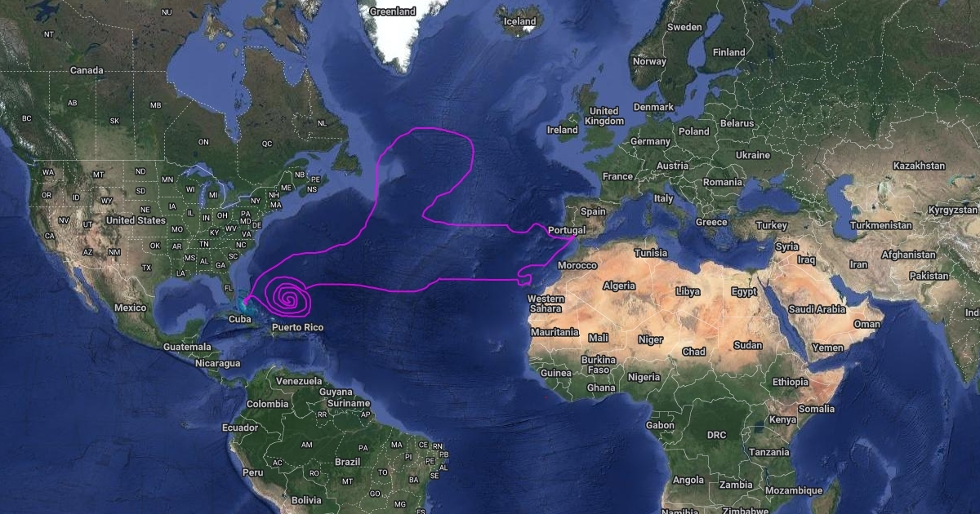Select the United Kingdom label

[604, 116]
